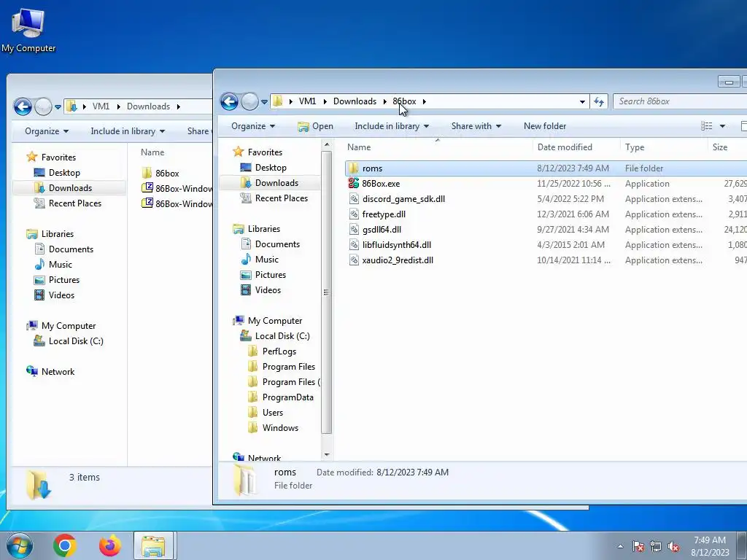747x560 pixels.
Task: Open Program Files folder in sidebar tree
Action: coord(288,367)
